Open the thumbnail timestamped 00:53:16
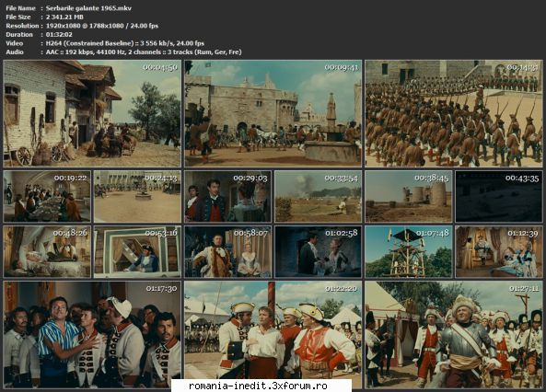546x392 pixels. [x=137, y=252]
